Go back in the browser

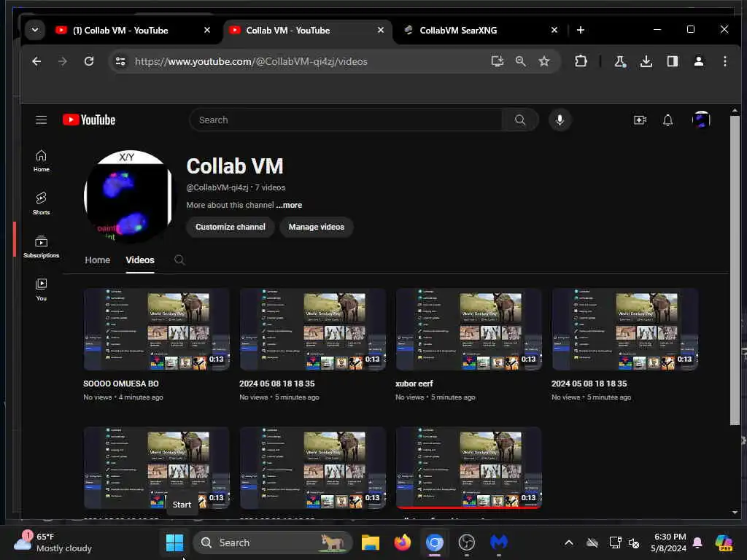click(36, 61)
